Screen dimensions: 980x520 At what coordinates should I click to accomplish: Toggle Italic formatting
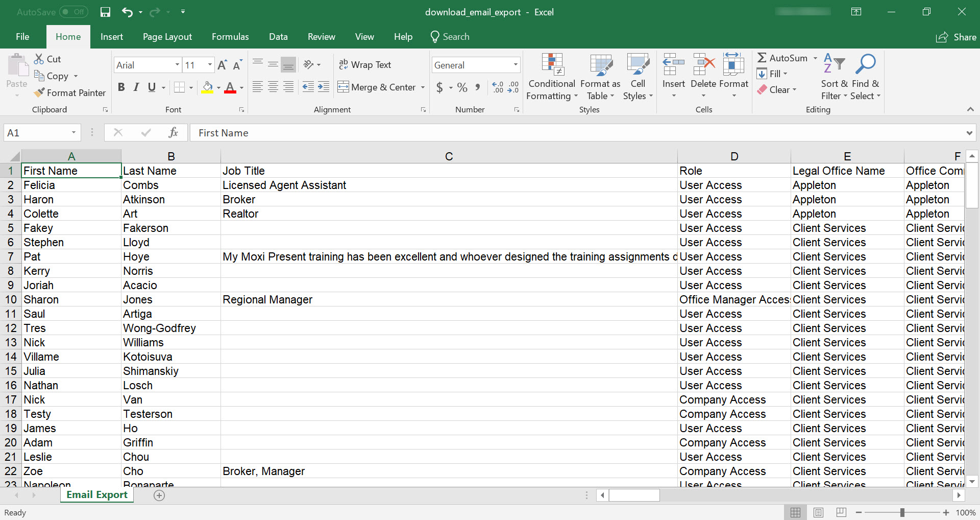coord(136,87)
